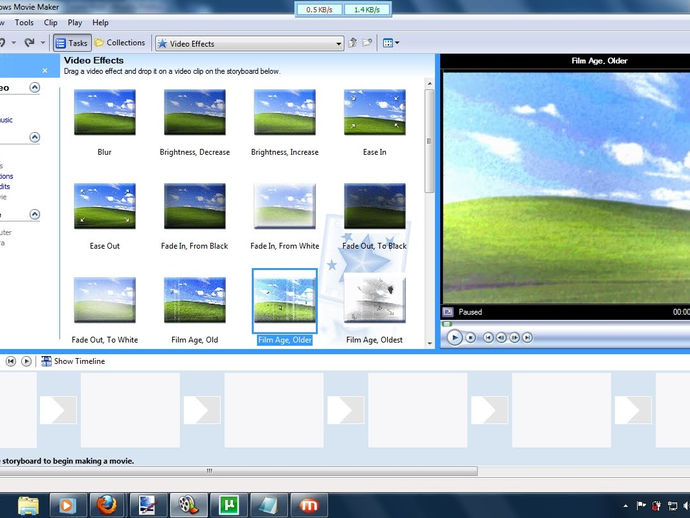
Task: Step to the next frame
Action: pyautogui.click(x=514, y=338)
